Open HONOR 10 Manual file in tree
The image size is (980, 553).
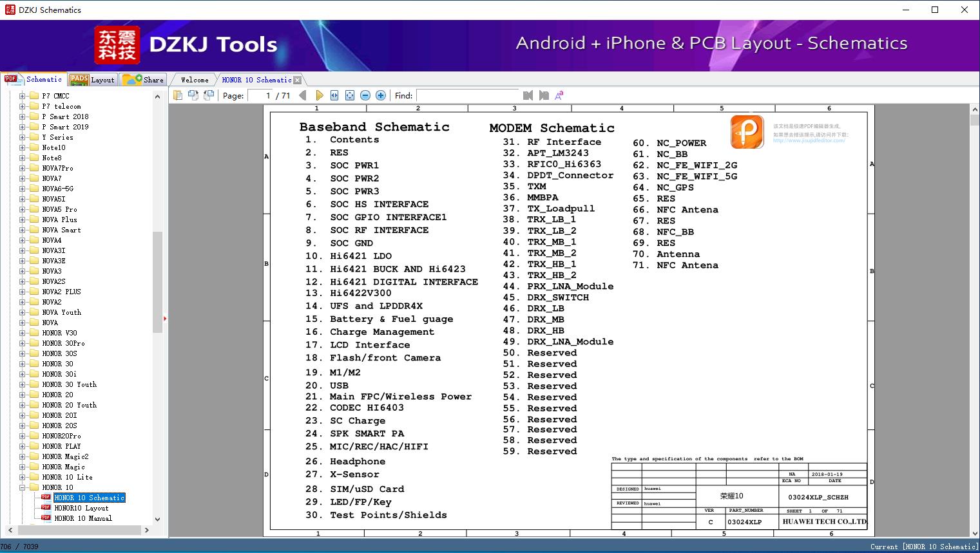(83, 518)
